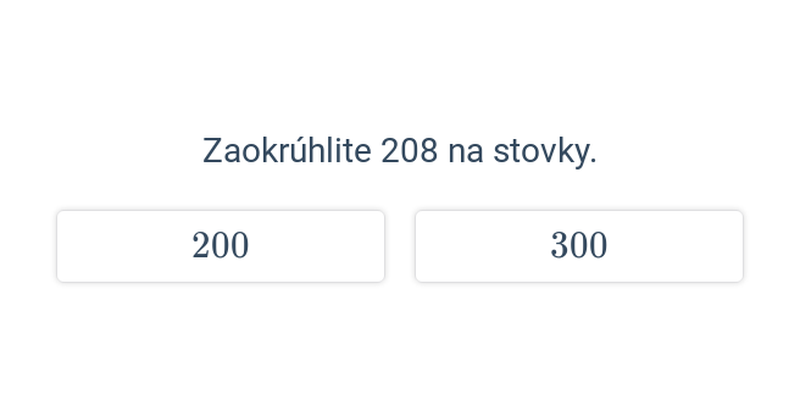Image resolution: width=800 pixels, height=400 pixels.
Task: Click the question text about rounding 208
Action: (x=399, y=152)
